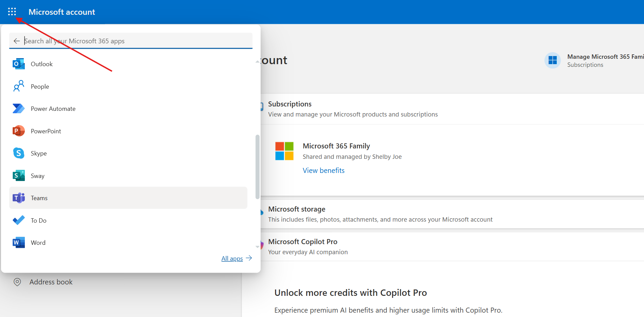644x317 pixels.
Task: Click the Address book pin icon
Action: [17, 282]
